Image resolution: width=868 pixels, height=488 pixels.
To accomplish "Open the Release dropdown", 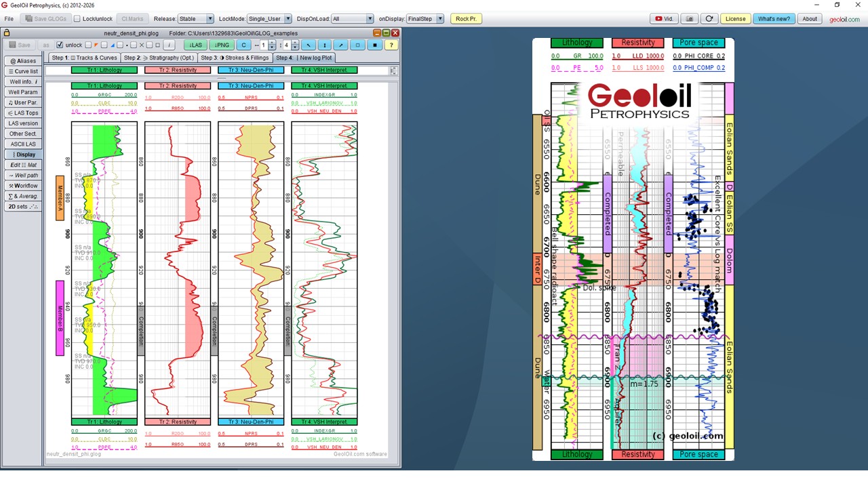I will [x=195, y=19].
